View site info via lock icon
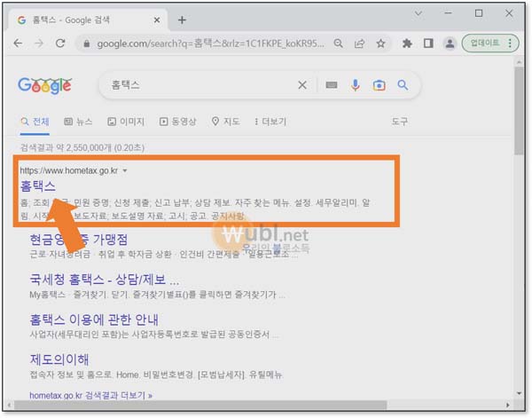Viewport: 532px width, 418px height. 87,43
